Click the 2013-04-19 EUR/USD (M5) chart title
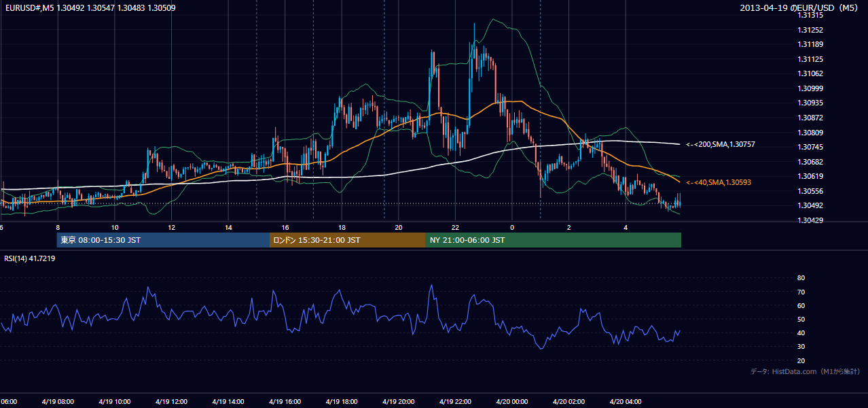This screenshot has width=868, height=408. coord(800,8)
